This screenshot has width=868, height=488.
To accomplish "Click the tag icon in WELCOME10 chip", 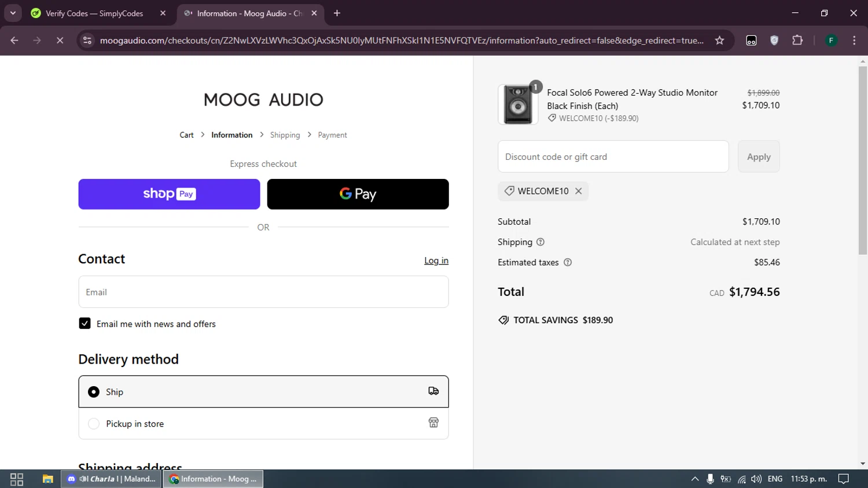I will point(509,191).
